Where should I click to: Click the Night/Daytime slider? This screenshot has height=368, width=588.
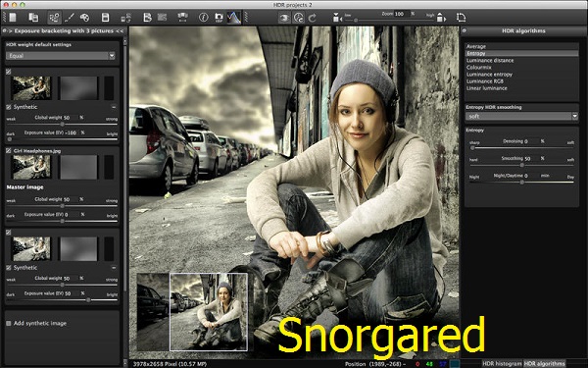[521, 183]
